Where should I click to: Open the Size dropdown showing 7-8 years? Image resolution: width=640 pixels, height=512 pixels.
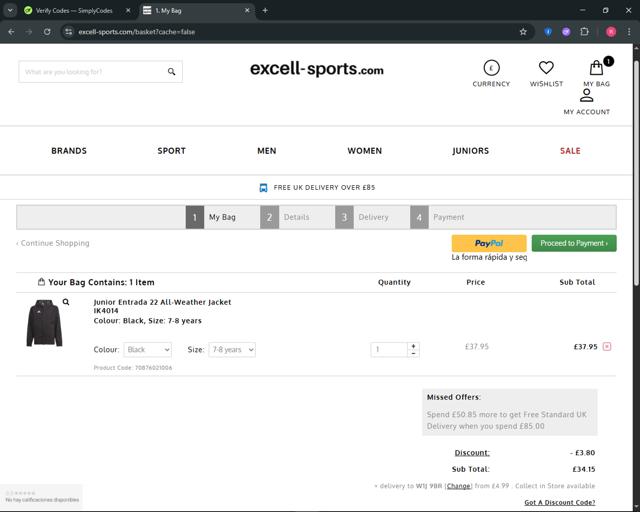pyautogui.click(x=232, y=350)
